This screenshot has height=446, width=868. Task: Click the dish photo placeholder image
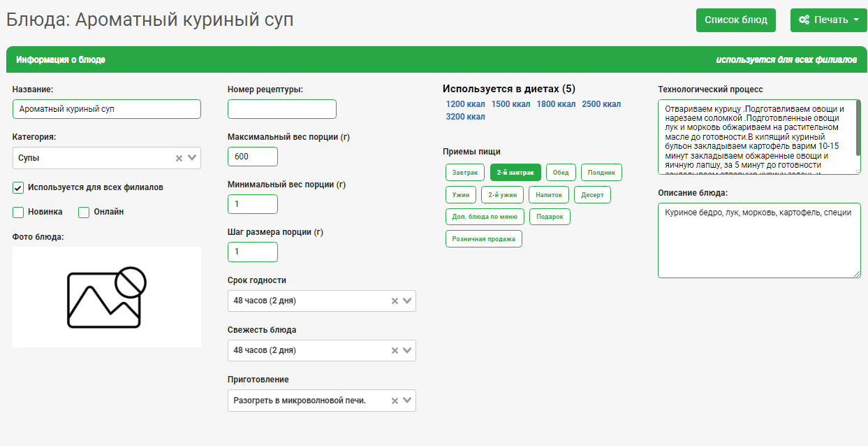107,297
